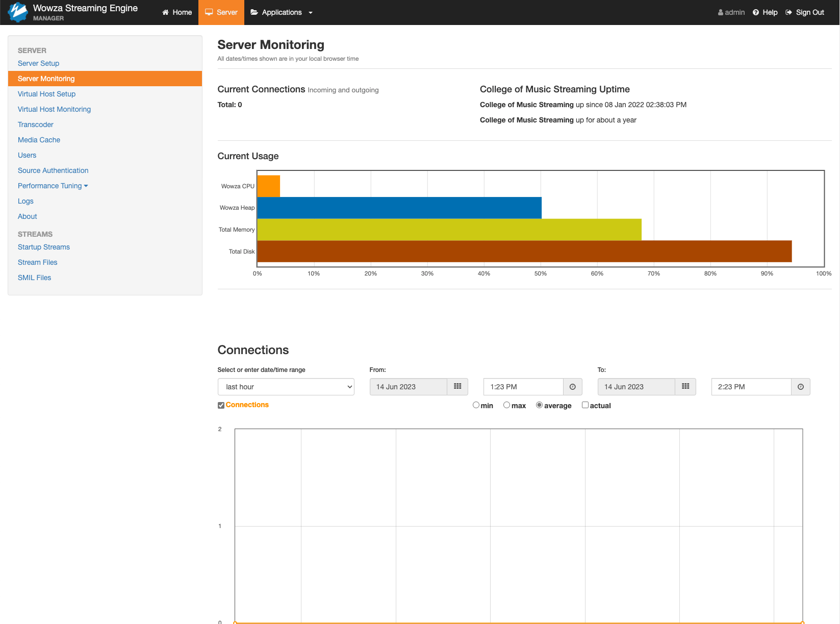
Task: Click the Help question mark icon
Action: tap(756, 12)
